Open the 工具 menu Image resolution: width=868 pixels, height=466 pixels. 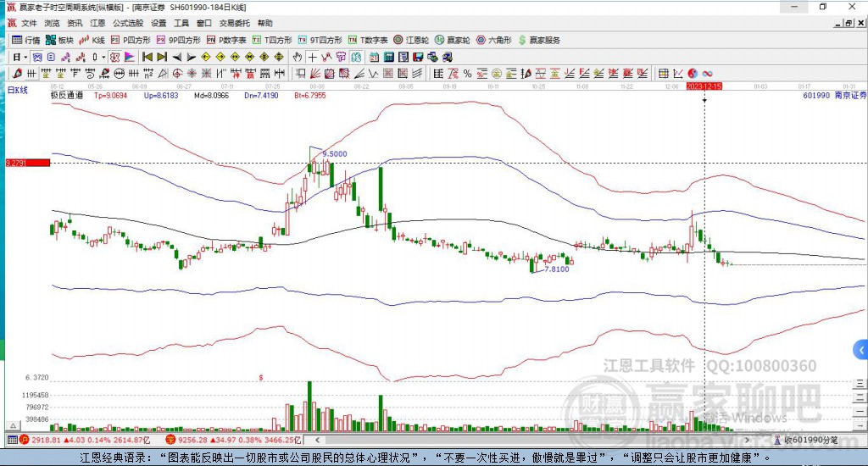(x=181, y=23)
